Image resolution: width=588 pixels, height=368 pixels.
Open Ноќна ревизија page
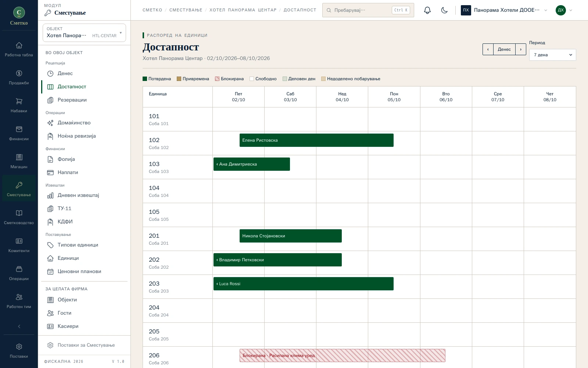(x=84, y=136)
